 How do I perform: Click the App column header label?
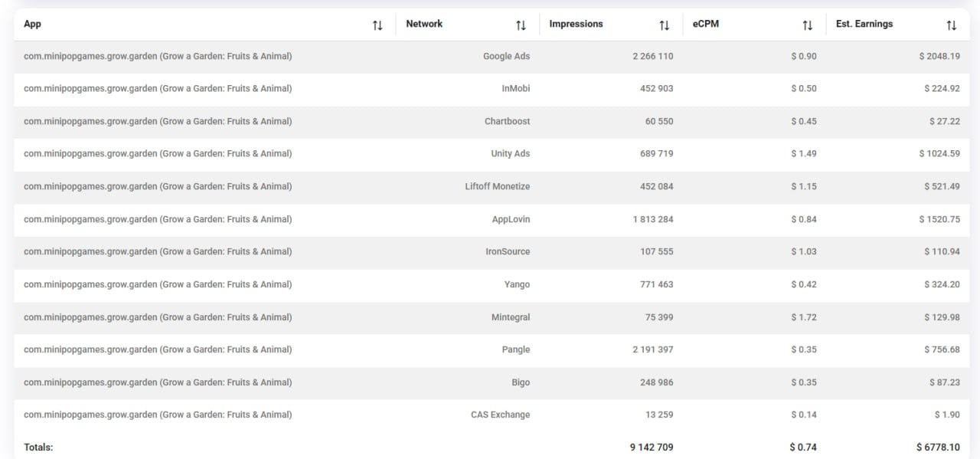pyautogui.click(x=32, y=24)
